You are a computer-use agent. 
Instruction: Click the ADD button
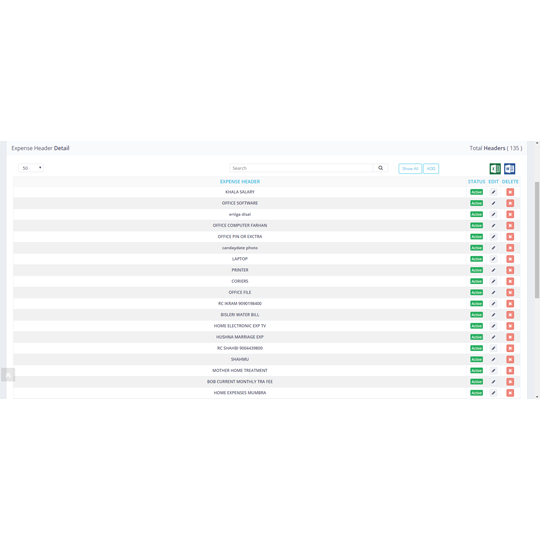[x=431, y=168]
